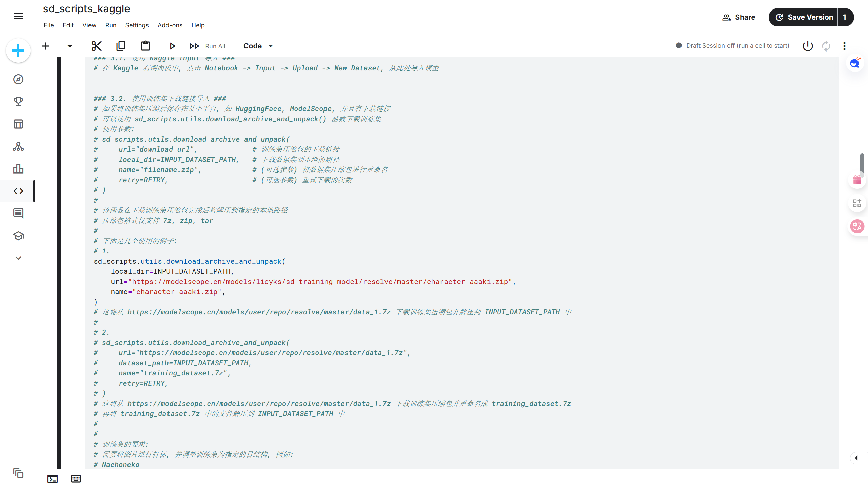Save a notebook version
868x488 pixels.
click(x=805, y=17)
